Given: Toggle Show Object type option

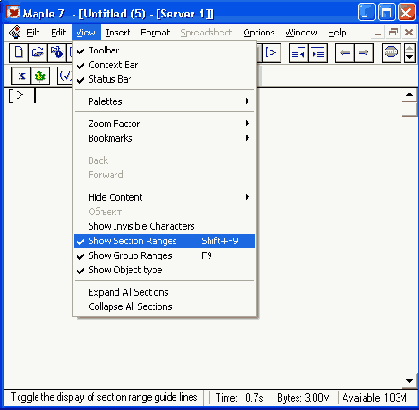Looking at the screenshot, I should (164, 270).
